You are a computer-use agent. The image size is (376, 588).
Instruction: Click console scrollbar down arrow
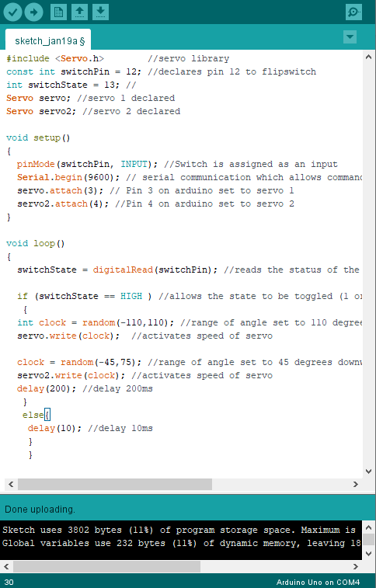[x=368, y=554]
